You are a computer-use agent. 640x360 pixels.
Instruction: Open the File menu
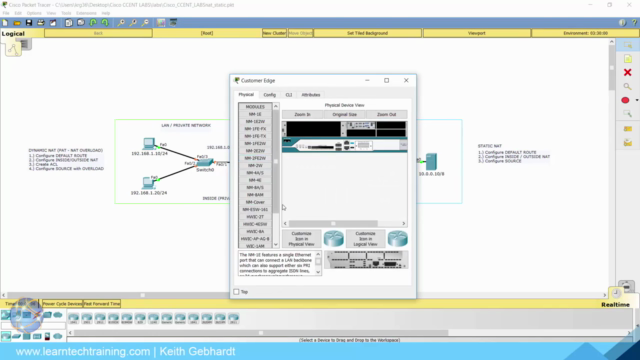click(x=6, y=13)
